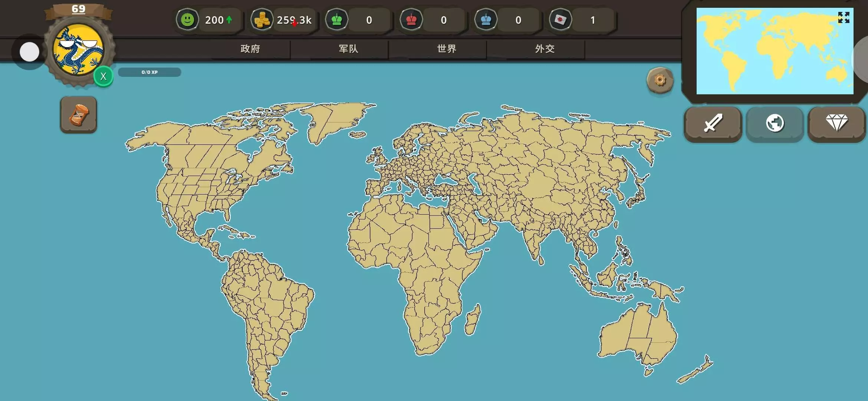The image size is (868, 401).
Task: Click the flag counter icon
Action: pyautogui.click(x=560, y=20)
